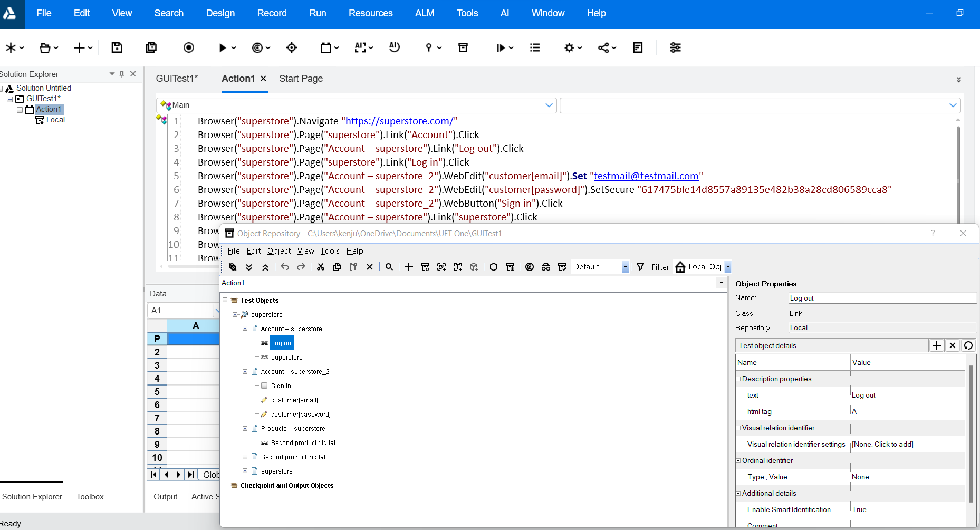Viewport: 980px width, 530px height.
Task: Click the Record button in main toolbar
Action: (x=189, y=48)
